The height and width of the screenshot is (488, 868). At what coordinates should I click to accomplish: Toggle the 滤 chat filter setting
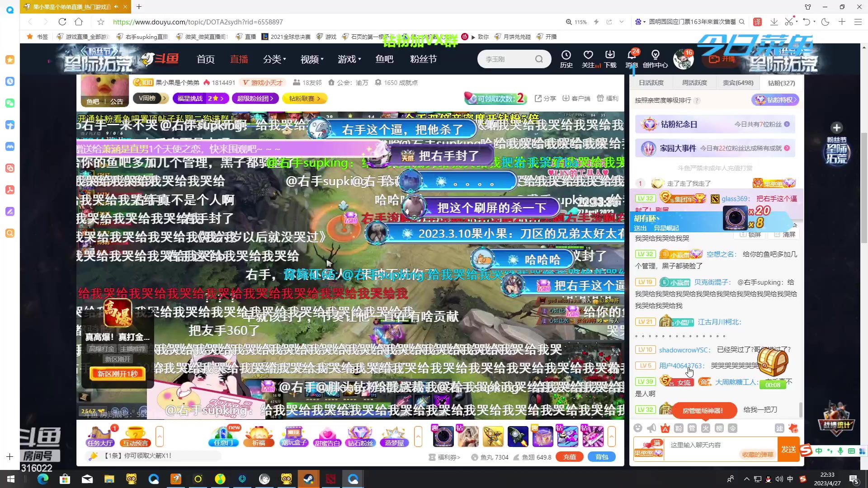(779, 428)
